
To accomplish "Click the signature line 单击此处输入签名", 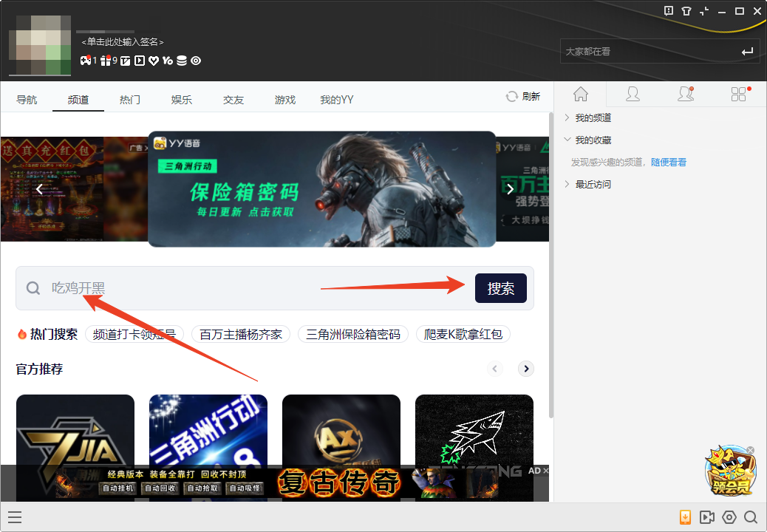I will point(122,42).
